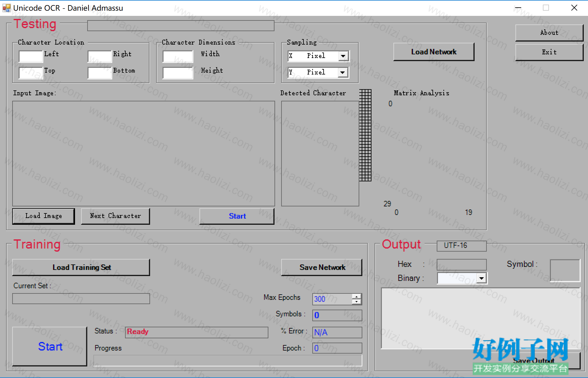Click the Width dimension input field
Image resolution: width=588 pixels, height=378 pixels.
pos(178,56)
